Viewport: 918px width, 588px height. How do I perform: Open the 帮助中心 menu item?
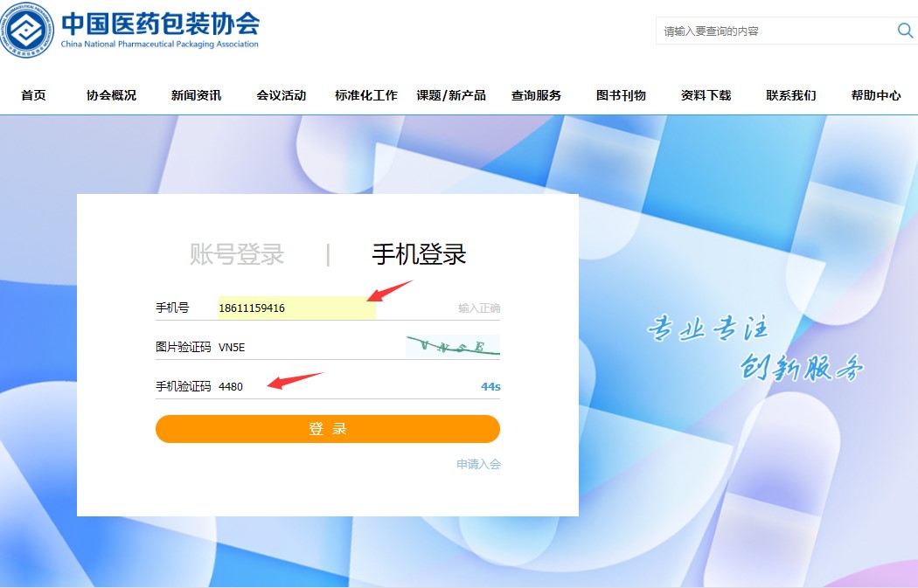click(x=876, y=95)
